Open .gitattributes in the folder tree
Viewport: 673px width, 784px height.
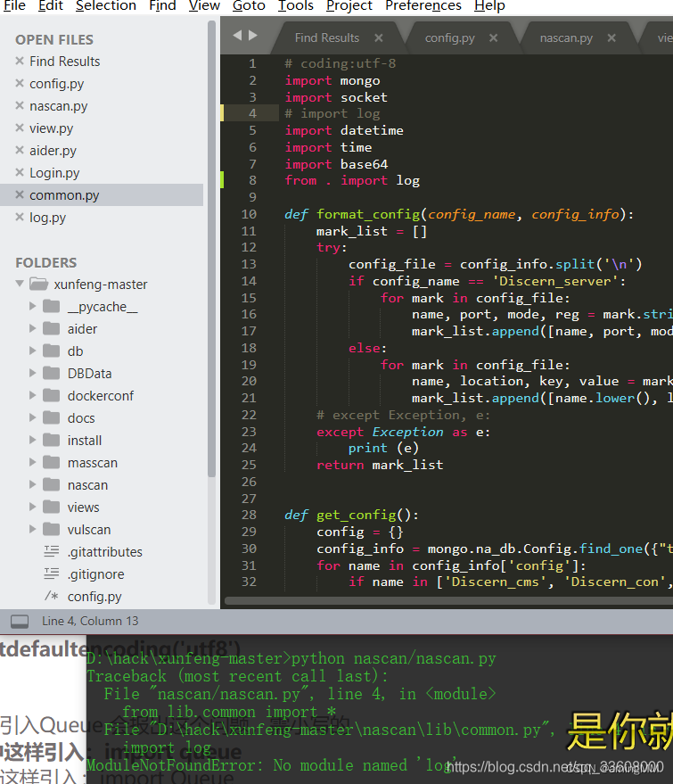pos(105,552)
